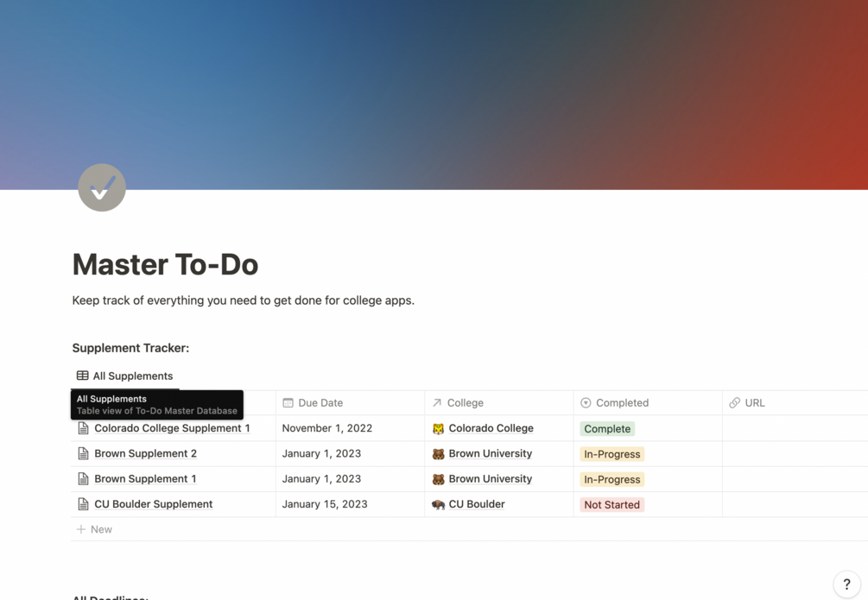Click the tiger emoji for Colorado College
868x600 pixels.
click(x=439, y=428)
